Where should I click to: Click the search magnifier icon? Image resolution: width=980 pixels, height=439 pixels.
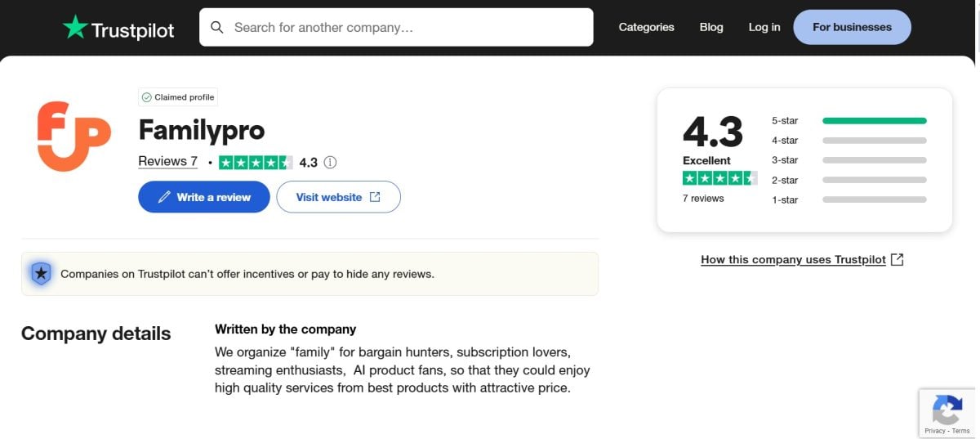tap(216, 28)
